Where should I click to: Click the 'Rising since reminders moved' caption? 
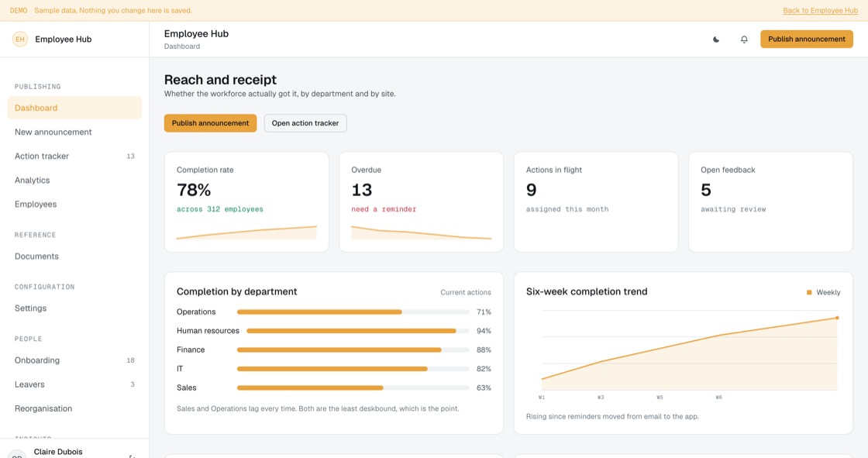pos(612,416)
